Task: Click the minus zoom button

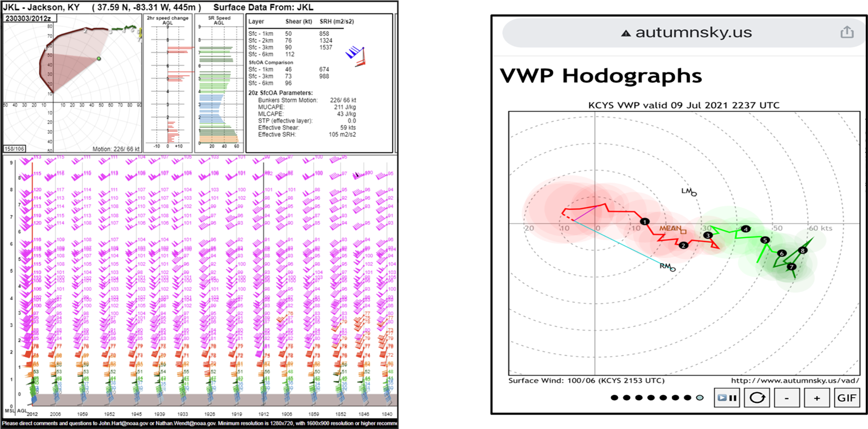Action: [x=787, y=398]
